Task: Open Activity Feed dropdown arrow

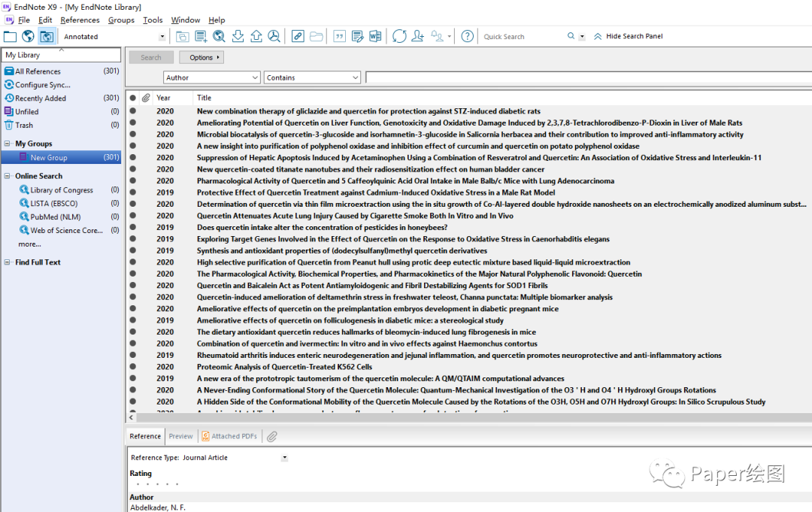Action: pyautogui.click(x=449, y=37)
